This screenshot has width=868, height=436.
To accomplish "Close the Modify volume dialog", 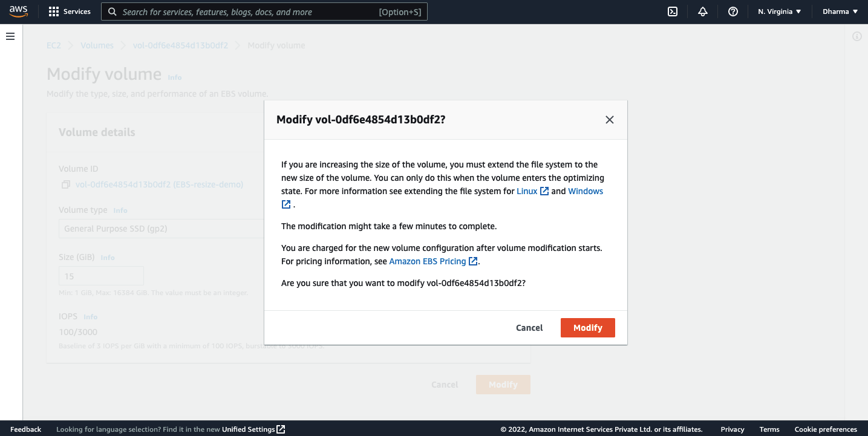I will tap(610, 120).
